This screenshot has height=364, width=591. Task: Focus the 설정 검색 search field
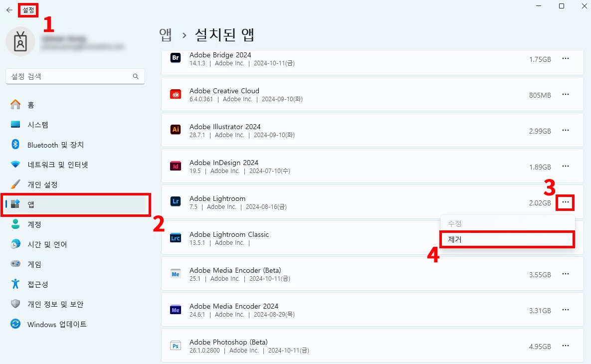[x=75, y=76]
